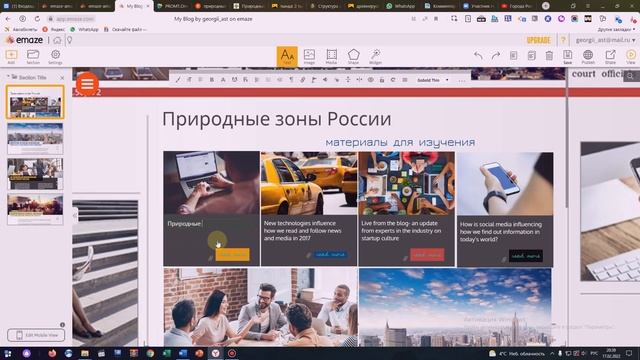Open Yandex Browser from taskbar
640x360 pixels.
pyautogui.click(x=216, y=353)
